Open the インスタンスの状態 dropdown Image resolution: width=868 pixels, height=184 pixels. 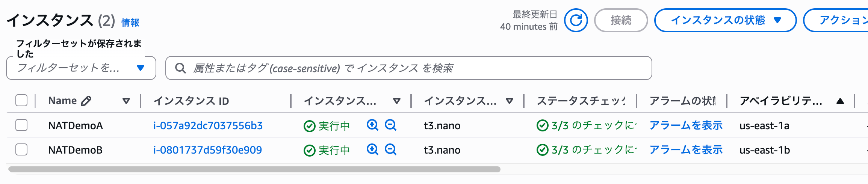[x=725, y=20]
